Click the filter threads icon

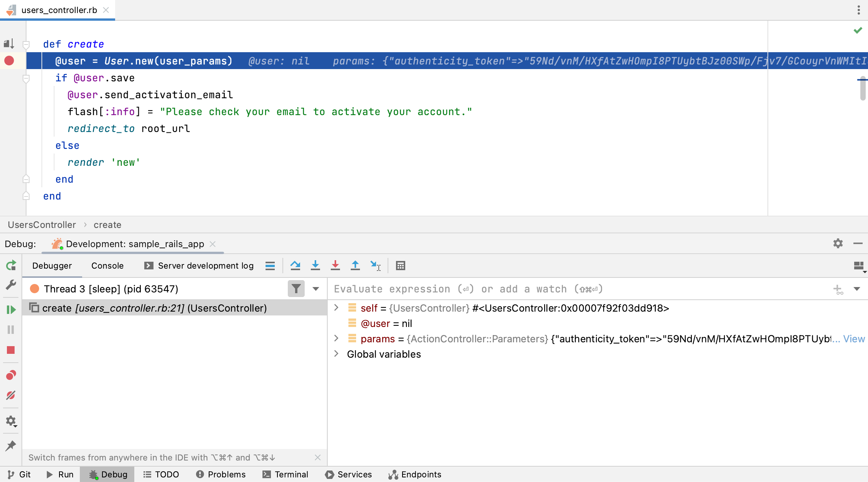(296, 289)
